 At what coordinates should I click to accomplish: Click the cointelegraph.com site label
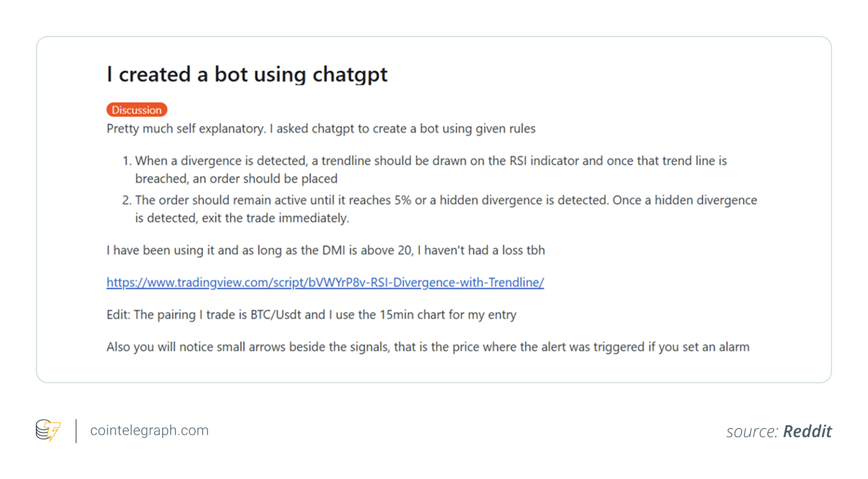click(149, 431)
